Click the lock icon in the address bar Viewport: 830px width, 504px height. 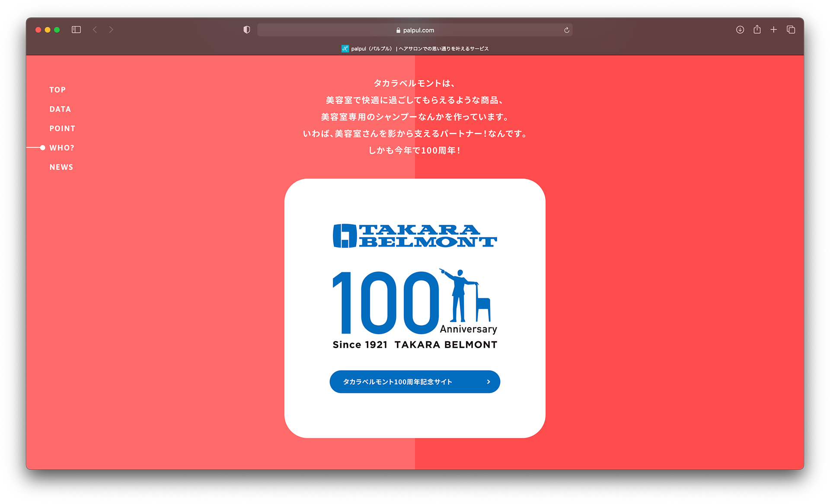click(398, 30)
